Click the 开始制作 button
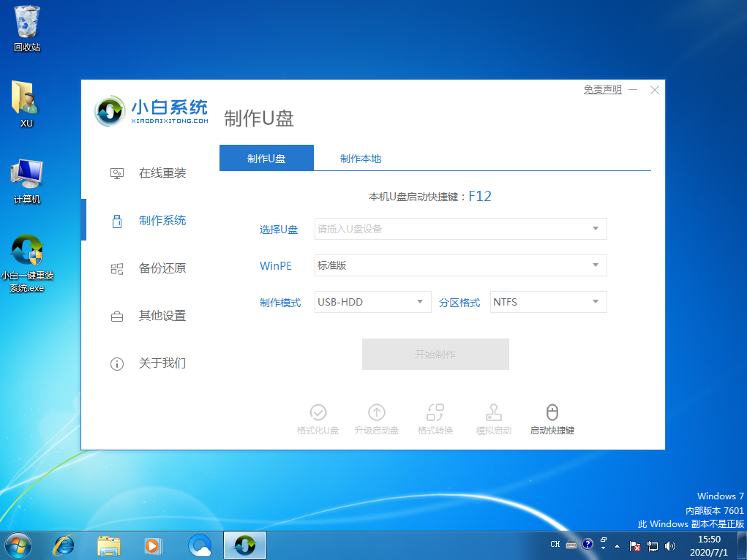747x560 pixels. coord(435,355)
